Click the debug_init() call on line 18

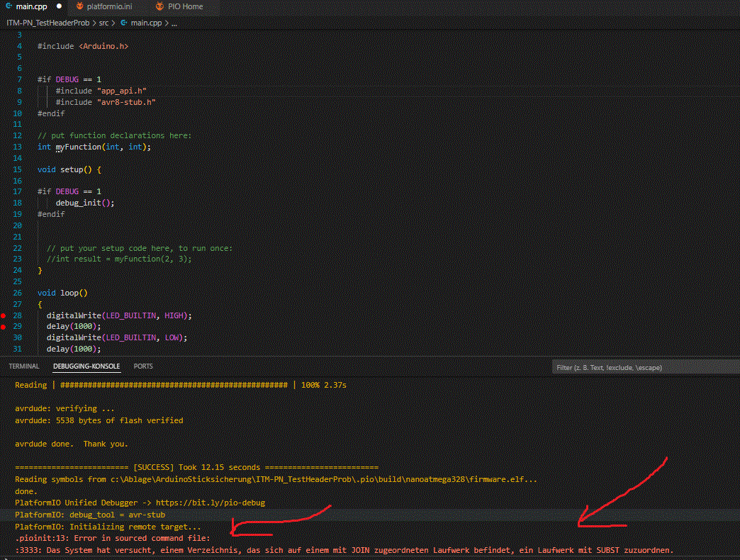pos(84,203)
